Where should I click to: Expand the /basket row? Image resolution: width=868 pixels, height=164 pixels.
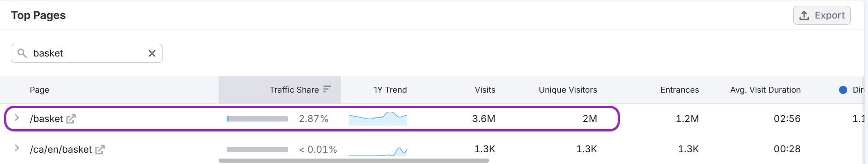coord(17,118)
